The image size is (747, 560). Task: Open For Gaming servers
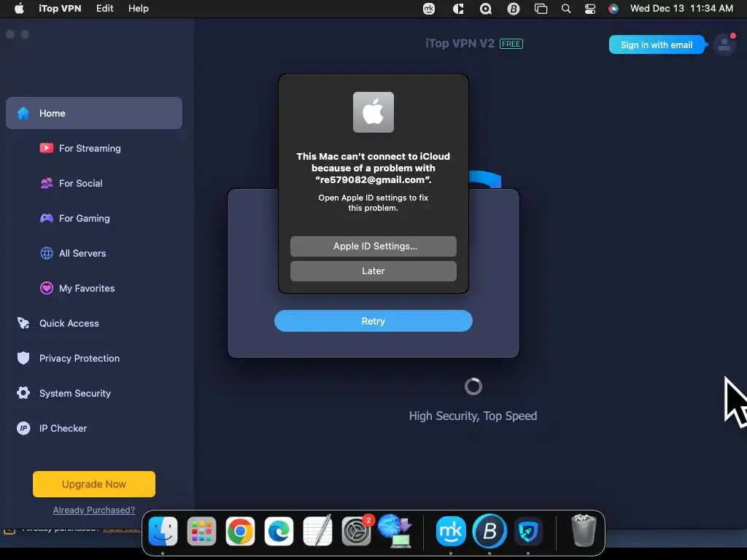(x=85, y=219)
